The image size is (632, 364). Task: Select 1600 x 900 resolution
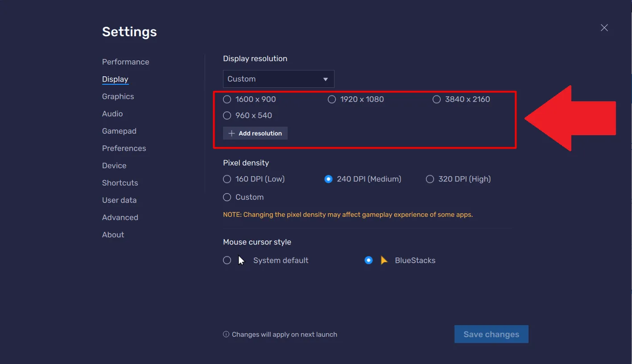pyautogui.click(x=227, y=99)
